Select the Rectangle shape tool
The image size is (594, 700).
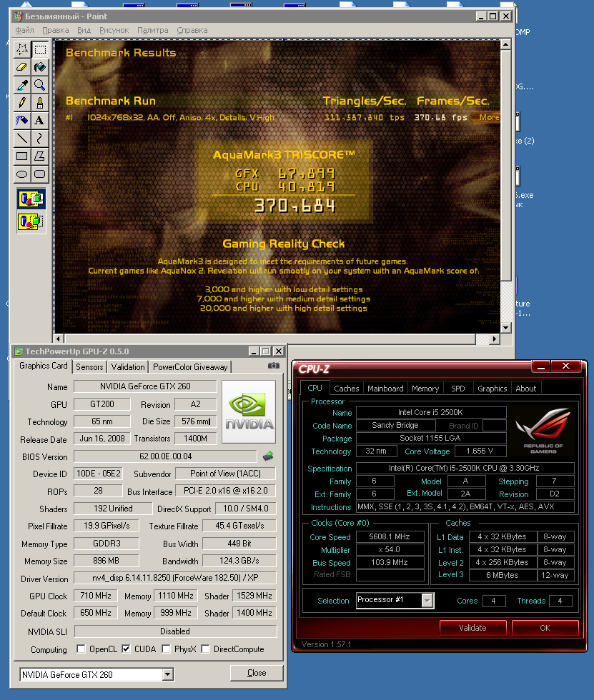point(22,156)
